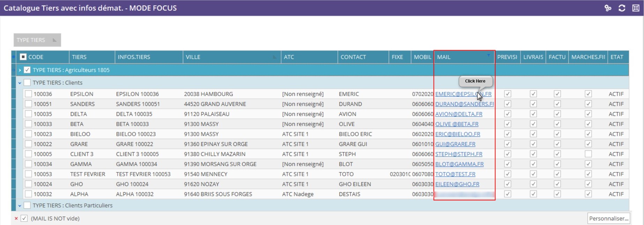Image resolution: width=644 pixels, height=225 pixels.
Task: Collapse the Clients Particuliers group
Action: (20, 206)
